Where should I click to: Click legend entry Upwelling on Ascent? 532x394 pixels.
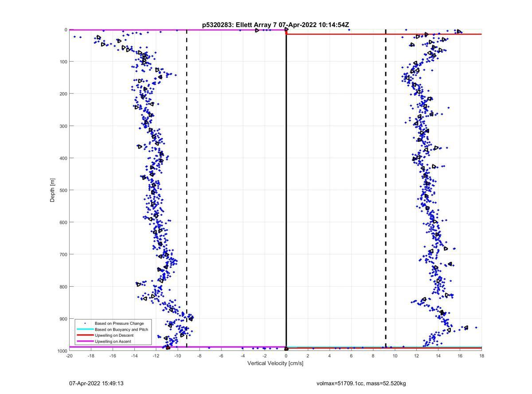113,341
